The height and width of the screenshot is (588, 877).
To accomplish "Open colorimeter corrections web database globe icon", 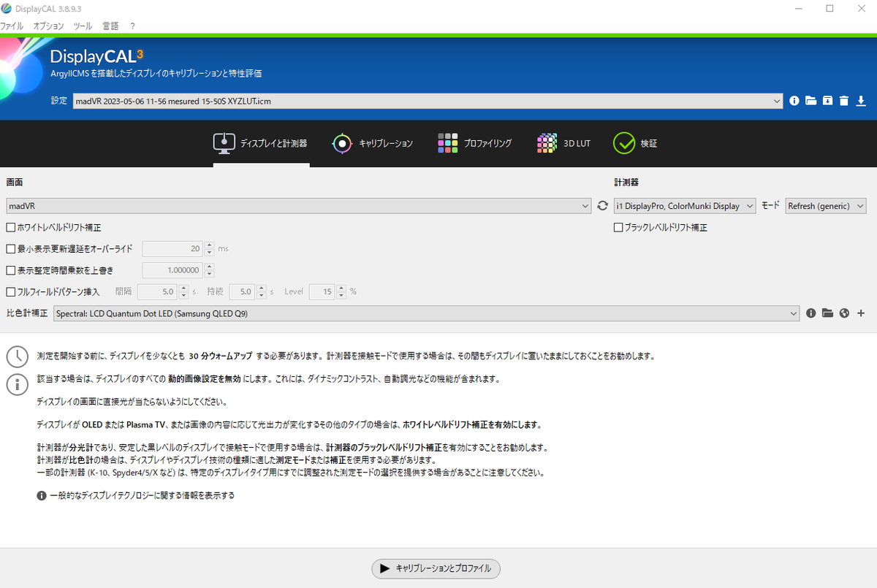I will [x=844, y=313].
